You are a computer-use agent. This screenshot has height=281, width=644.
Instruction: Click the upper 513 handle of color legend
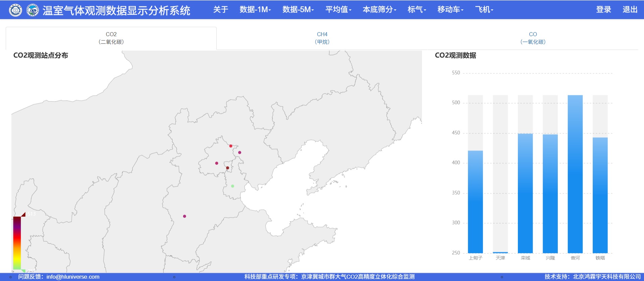pos(23,214)
